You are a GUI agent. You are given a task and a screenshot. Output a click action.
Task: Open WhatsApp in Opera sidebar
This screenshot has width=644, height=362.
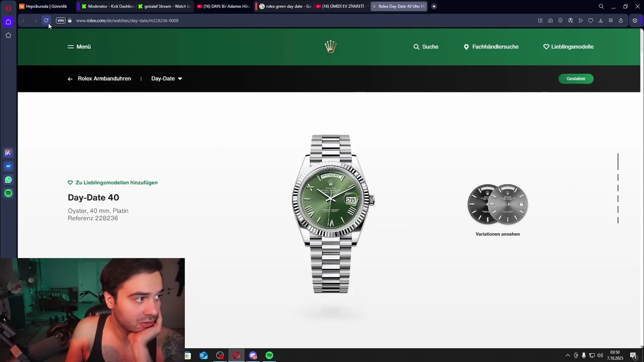pyautogui.click(x=8, y=179)
